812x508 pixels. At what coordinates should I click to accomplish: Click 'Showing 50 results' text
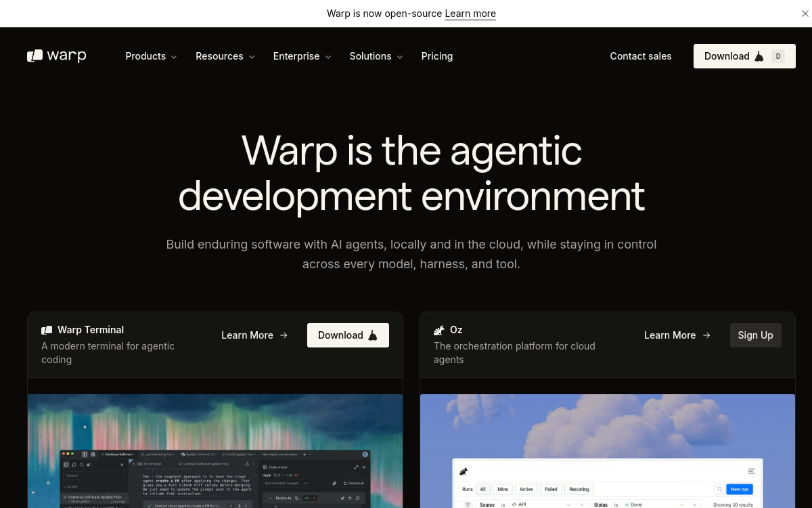click(x=733, y=505)
